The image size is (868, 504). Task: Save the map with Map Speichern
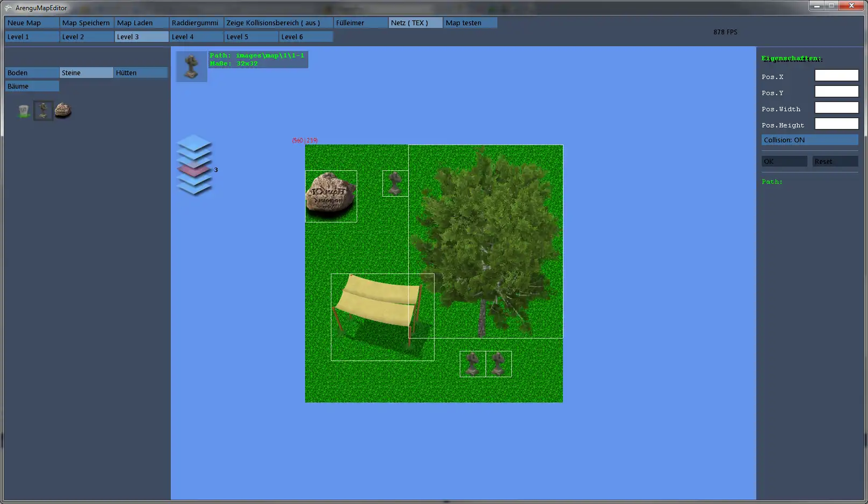[x=87, y=23]
